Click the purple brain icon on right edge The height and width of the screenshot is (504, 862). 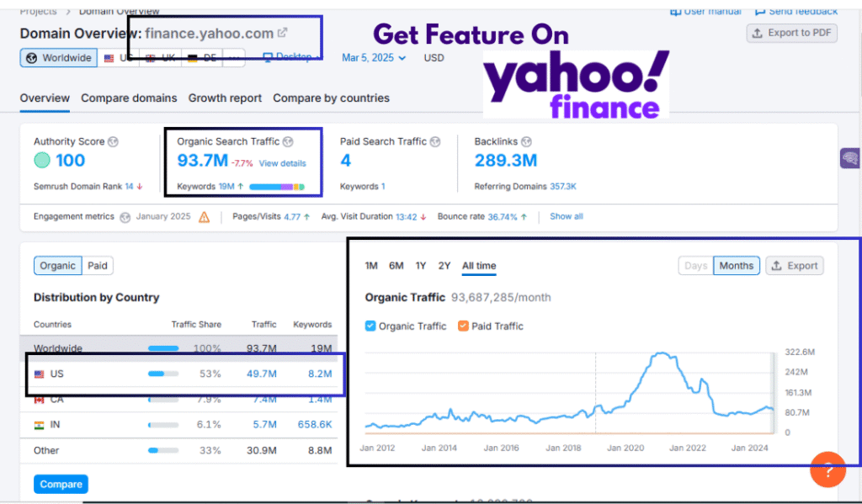[x=849, y=158]
